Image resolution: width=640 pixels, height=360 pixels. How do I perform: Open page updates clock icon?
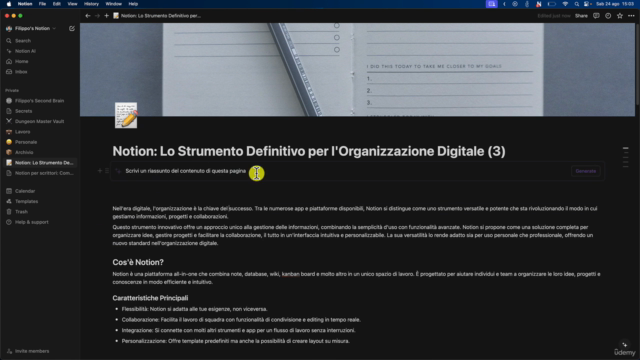608,16
